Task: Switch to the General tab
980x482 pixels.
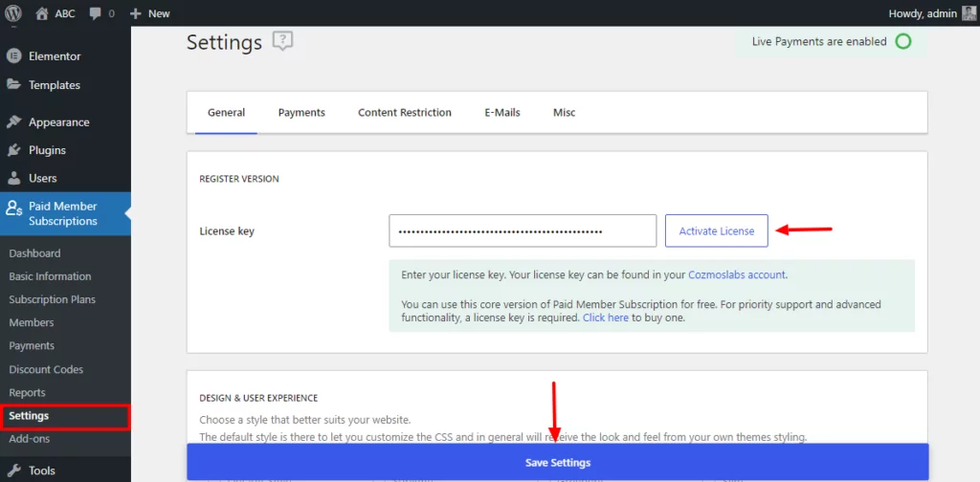Action: 226,113
